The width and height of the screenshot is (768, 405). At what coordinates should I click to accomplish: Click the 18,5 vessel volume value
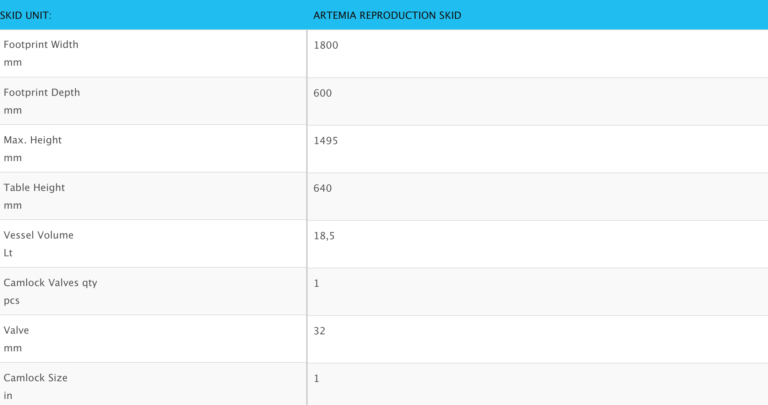324,235
